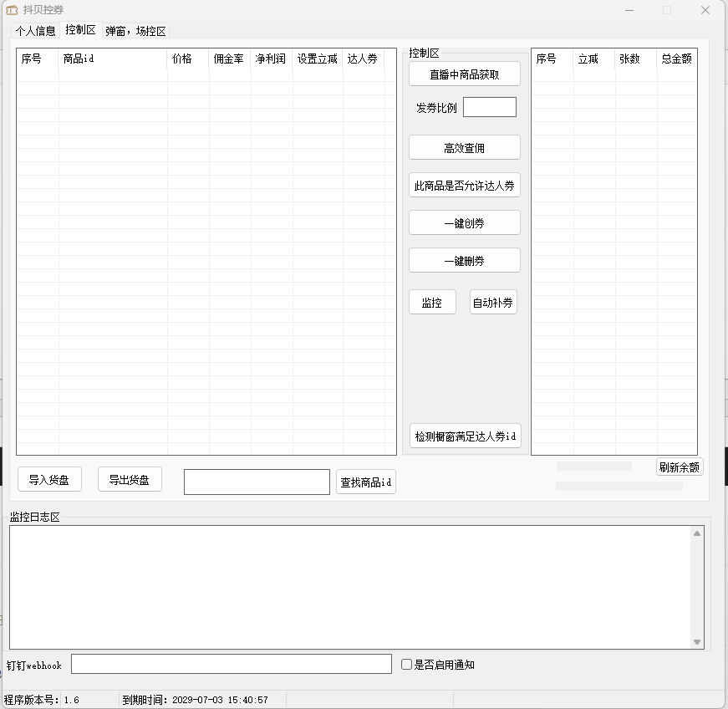This screenshot has width=728, height=709.
Task: Select the 控制区 tab
Action: pos(80,30)
